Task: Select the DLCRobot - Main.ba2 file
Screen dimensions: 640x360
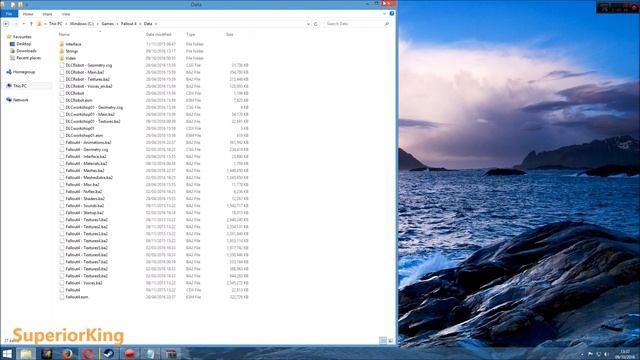Action: (x=84, y=72)
